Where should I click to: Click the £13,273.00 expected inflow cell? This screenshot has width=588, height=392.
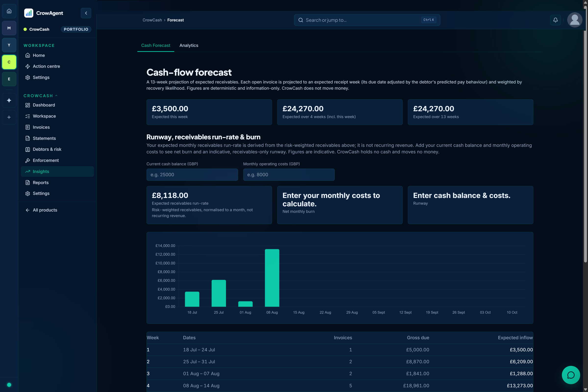(520, 385)
